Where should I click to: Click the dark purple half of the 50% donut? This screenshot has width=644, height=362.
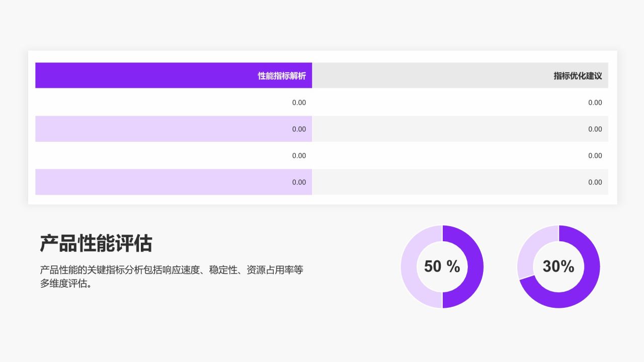pyautogui.click(x=475, y=266)
